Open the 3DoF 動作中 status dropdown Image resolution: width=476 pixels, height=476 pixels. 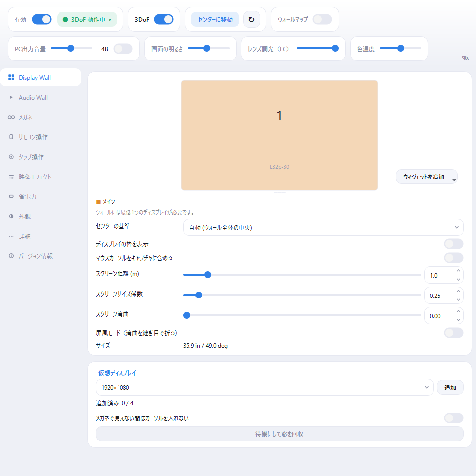click(x=87, y=19)
